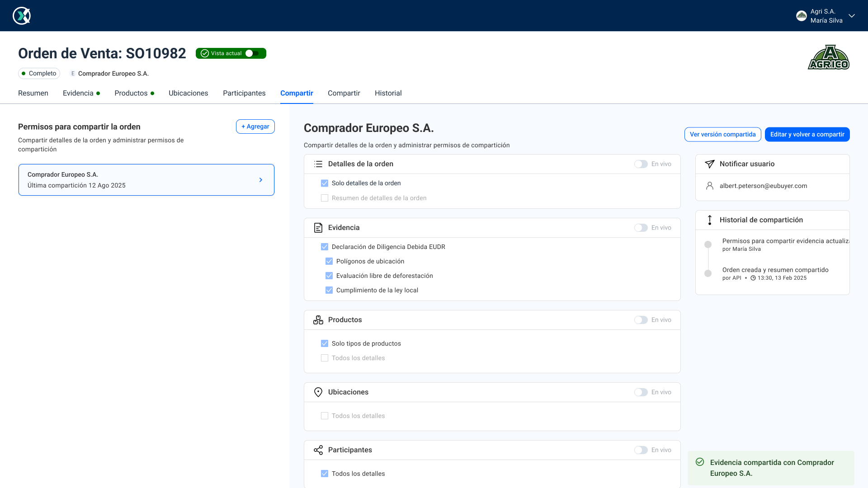Open the non-highlighted Compartir tab
The height and width of the screenshot is (488, 868).
click(344, 93)
